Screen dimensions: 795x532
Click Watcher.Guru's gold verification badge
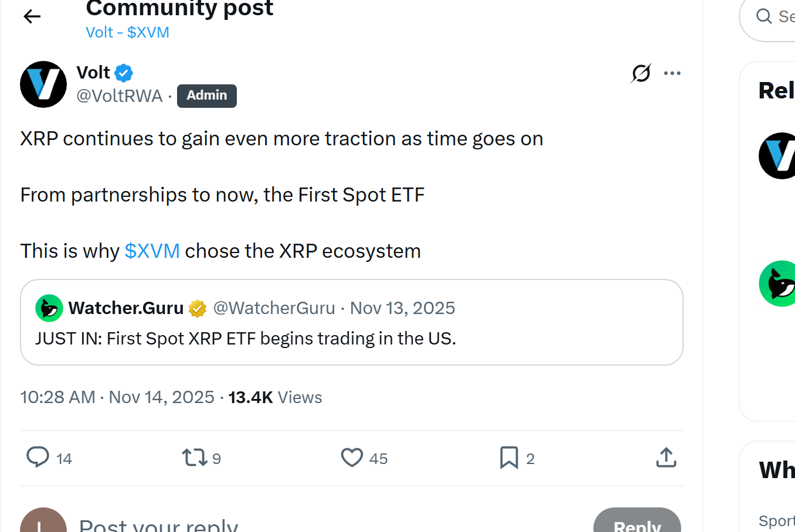point(197,308)
